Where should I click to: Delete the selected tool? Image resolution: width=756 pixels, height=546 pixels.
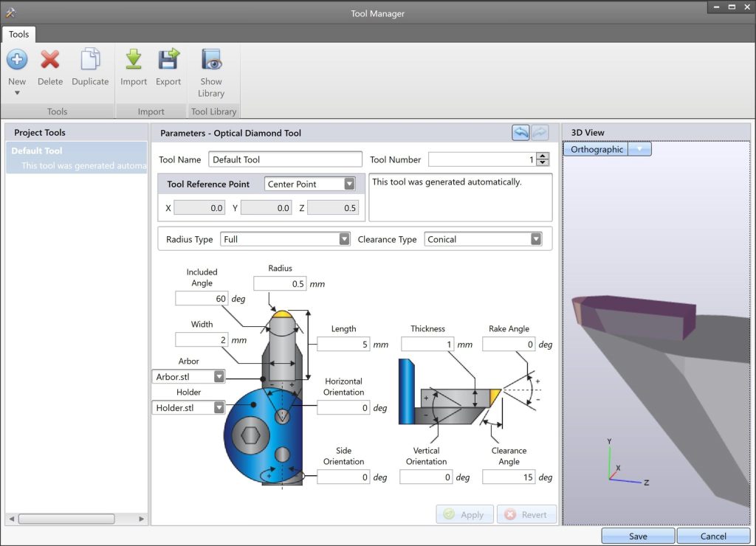click(50, 60)
